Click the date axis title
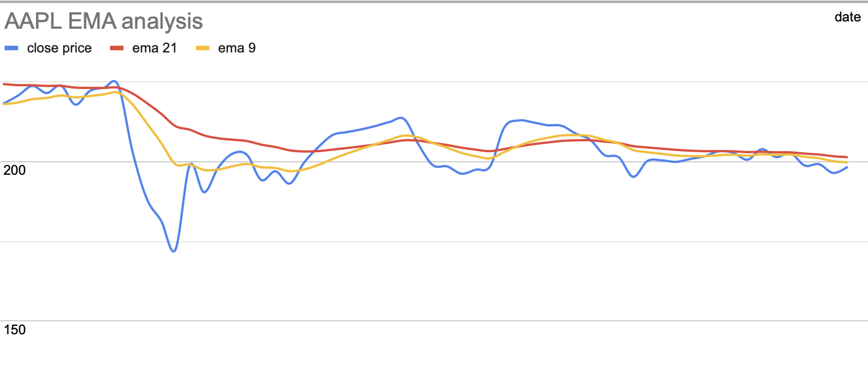868x389 pixels. [x=848, y=17]
